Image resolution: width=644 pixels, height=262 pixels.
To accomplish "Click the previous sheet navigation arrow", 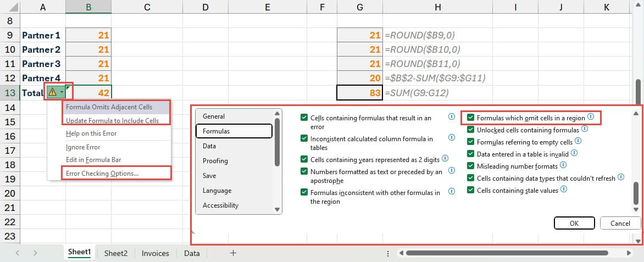I will coord(18,253).
